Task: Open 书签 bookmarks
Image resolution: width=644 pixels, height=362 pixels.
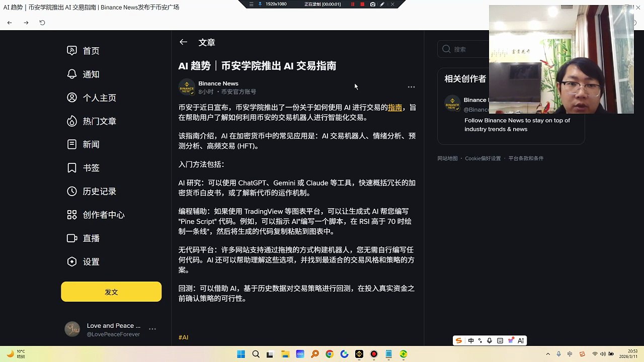Action: coord(91,168)
